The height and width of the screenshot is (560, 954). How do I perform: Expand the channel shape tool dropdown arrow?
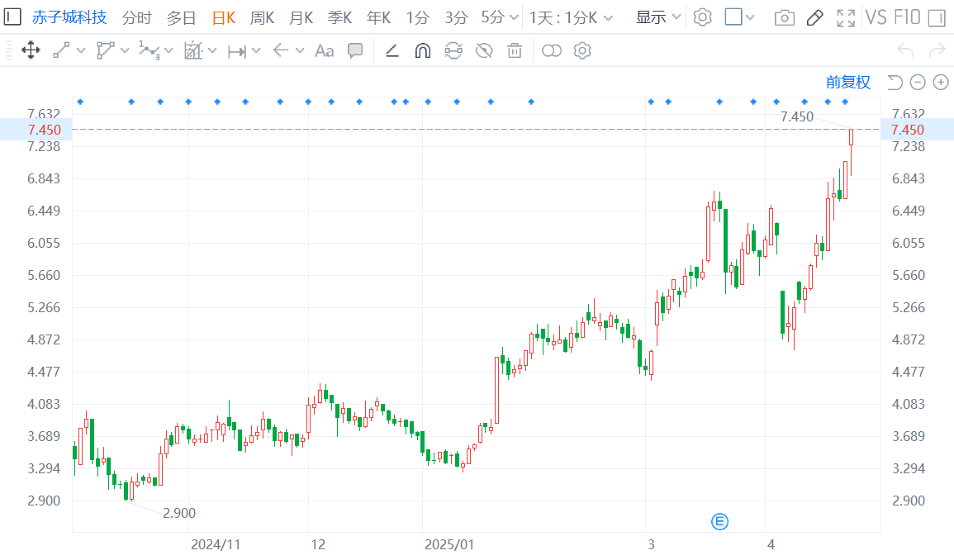pyautogui.click(x=125, y=51)
